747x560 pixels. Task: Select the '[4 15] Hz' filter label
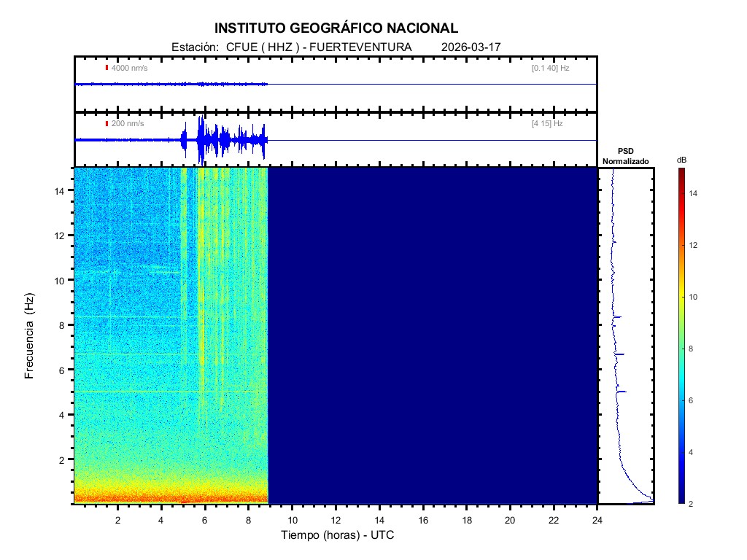point(547,124)
